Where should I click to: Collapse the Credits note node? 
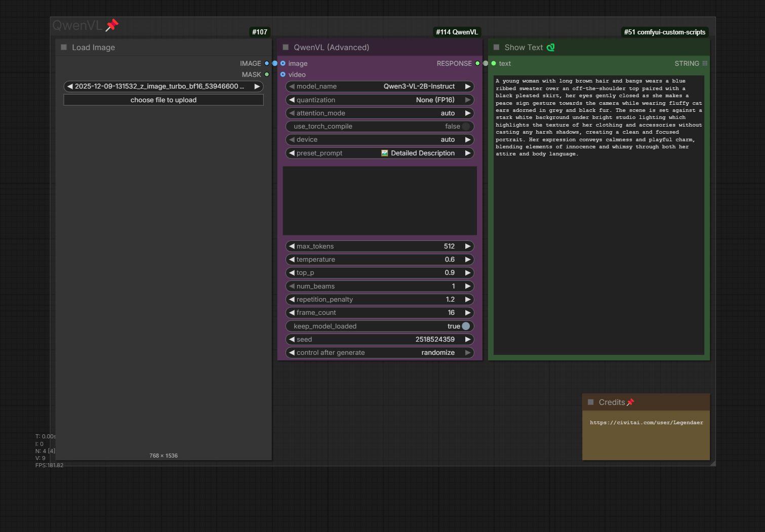coord(590,402)
